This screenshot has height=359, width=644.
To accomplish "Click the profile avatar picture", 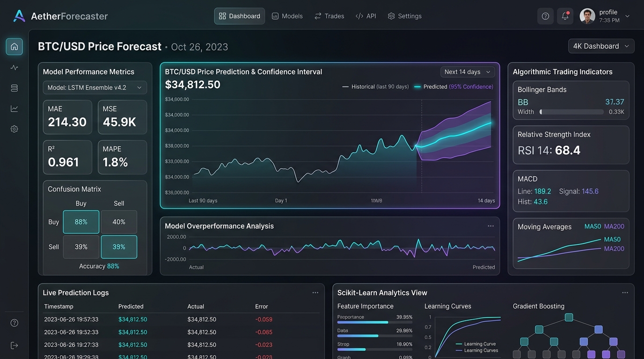I will [587, 16].
